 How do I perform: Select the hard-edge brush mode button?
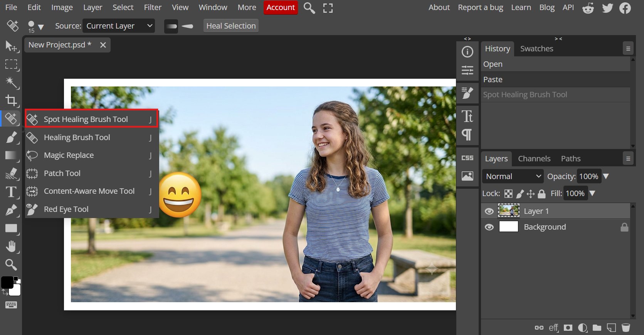pos(187,26)
